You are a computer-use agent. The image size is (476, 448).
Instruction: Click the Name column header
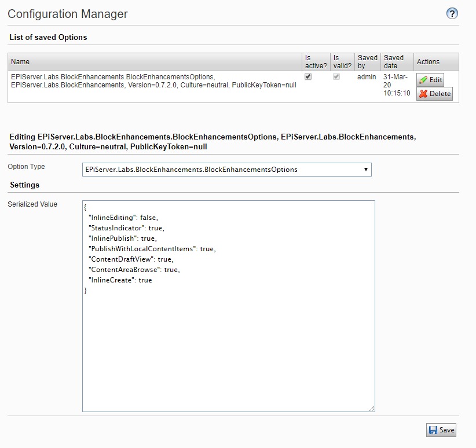coord(20,62)
